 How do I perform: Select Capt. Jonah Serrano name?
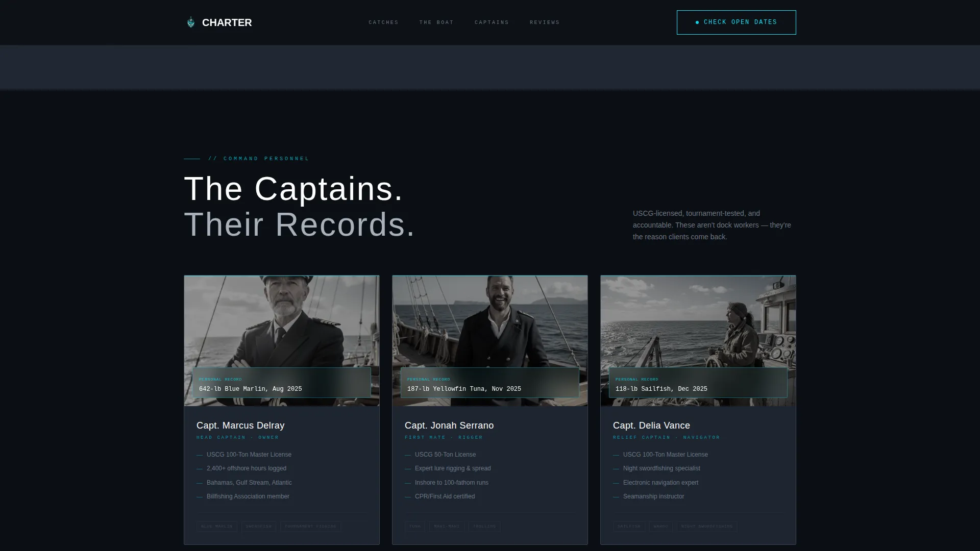pos(449,425)
